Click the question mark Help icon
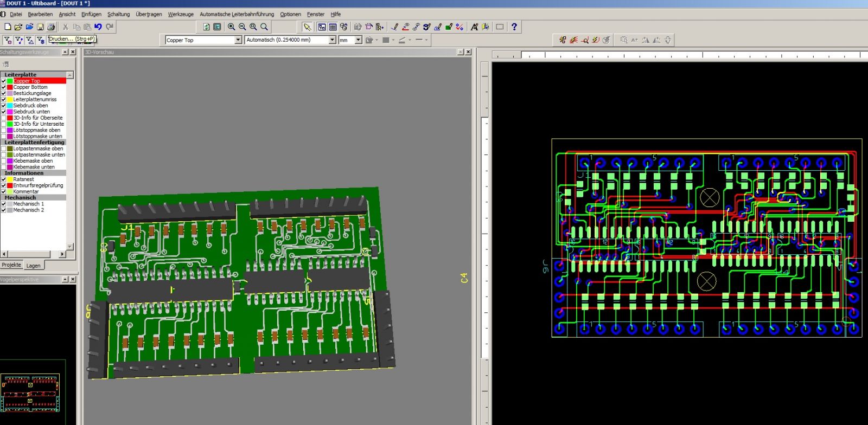This screenshot has width=868, height=425. [514, 27]
